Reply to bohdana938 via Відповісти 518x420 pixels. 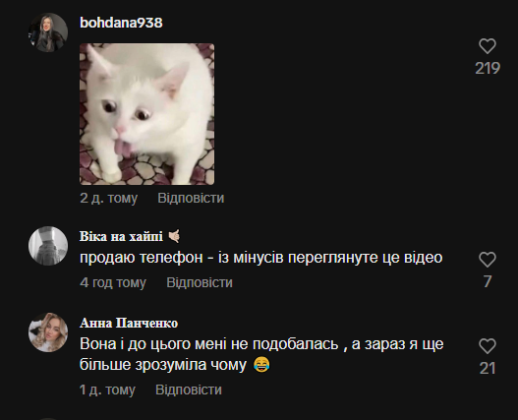[x=191, y=198]
